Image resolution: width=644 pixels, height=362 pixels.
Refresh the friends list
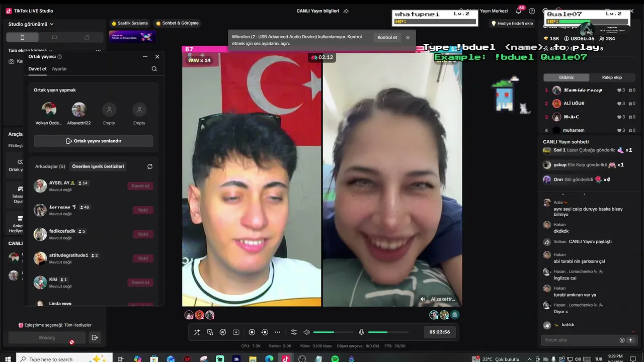click(150, 166)
